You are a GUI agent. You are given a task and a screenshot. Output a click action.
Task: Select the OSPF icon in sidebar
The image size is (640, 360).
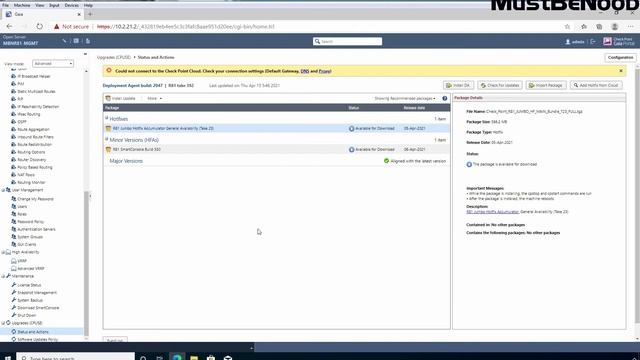(x=13, y=122)
